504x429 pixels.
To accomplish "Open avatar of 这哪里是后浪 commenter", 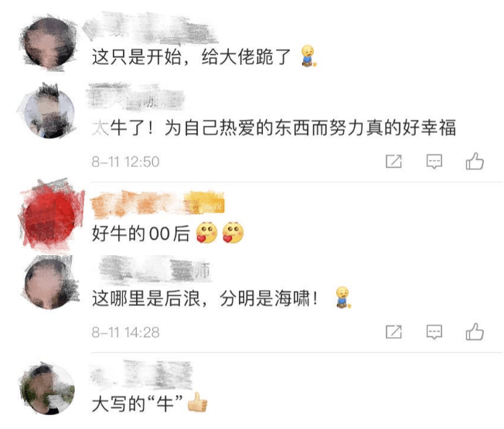I will point(51,283).
